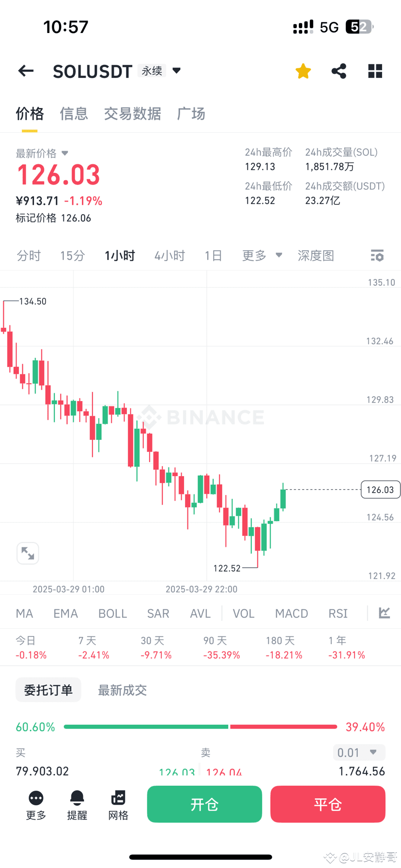Click the indicator chart icon beside RSI

click(384, 613)
